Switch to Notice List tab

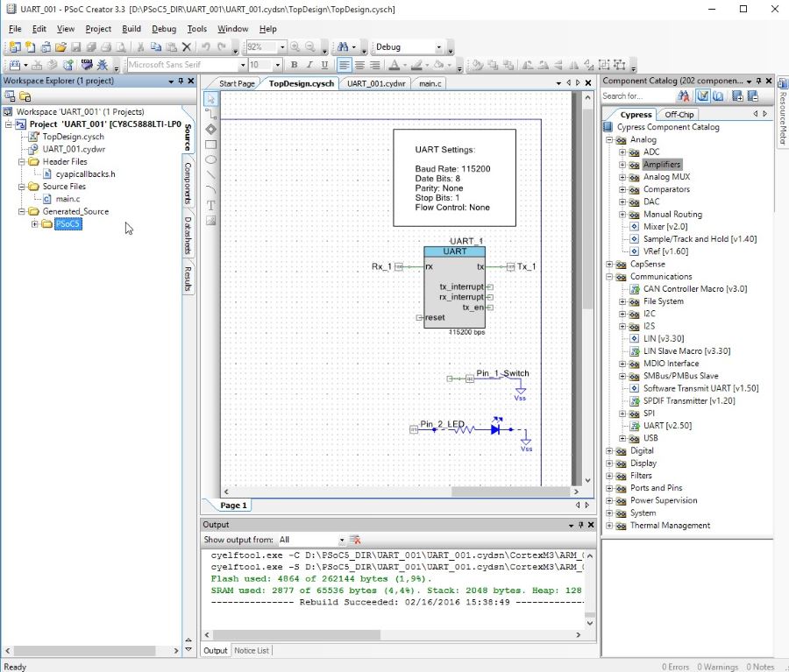point(252,651)
